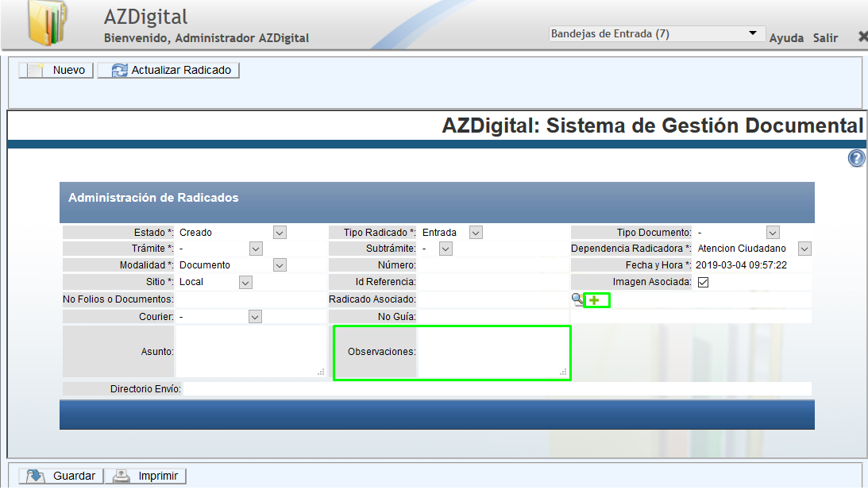Add associated radicado with green plus icon
Screen dimensions: 868x490
coord(594,300)
